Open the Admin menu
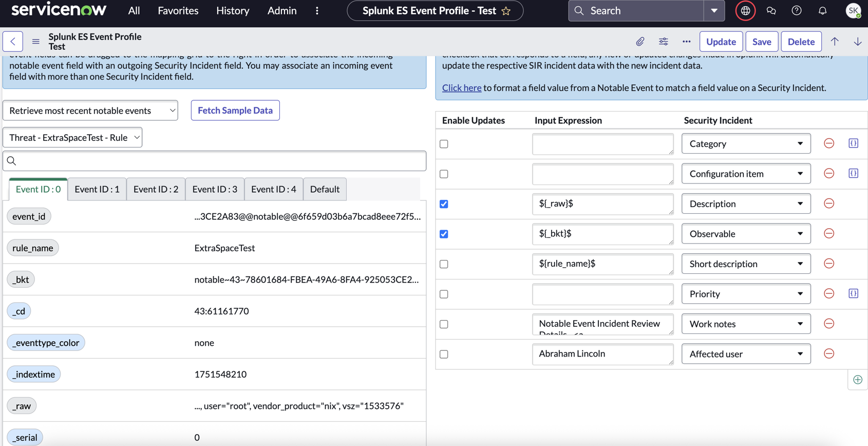The width and height of the screenshot is (868, 446). [282, 11]
